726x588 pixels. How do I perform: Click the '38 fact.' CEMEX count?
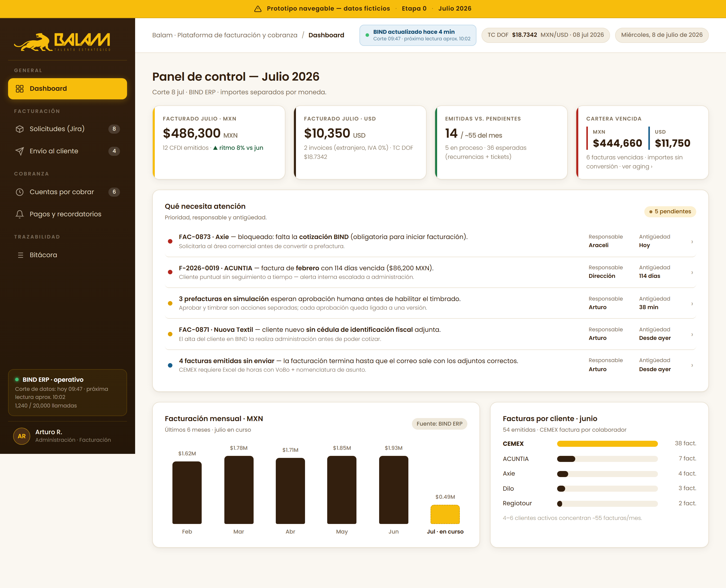[x=685, y=443]
